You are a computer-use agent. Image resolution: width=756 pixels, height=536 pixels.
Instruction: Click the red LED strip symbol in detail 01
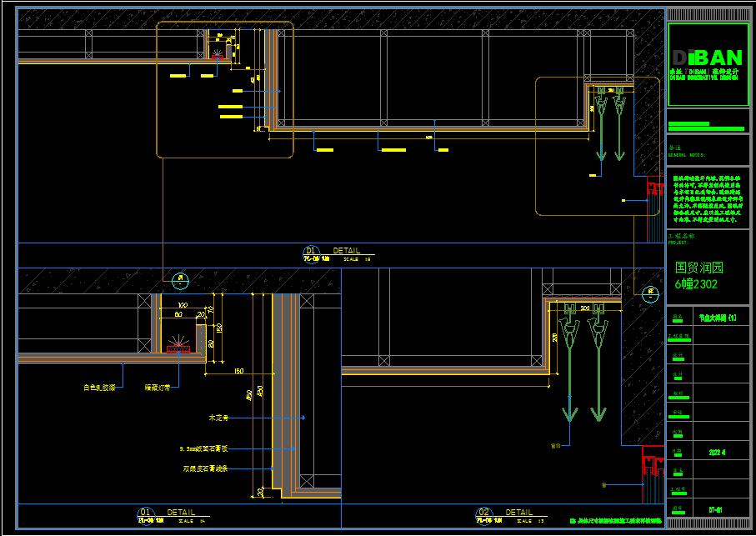(178, 349)
